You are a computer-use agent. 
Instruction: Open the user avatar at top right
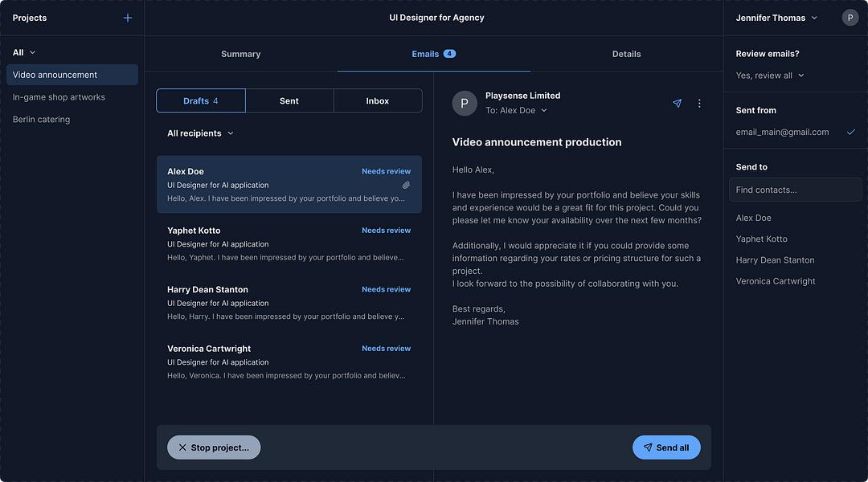[850, 18]
